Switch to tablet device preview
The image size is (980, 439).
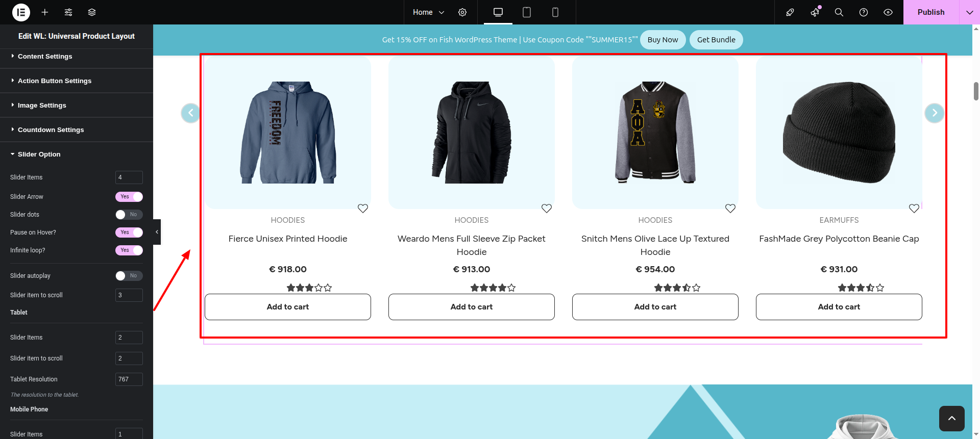pos(527,12)
